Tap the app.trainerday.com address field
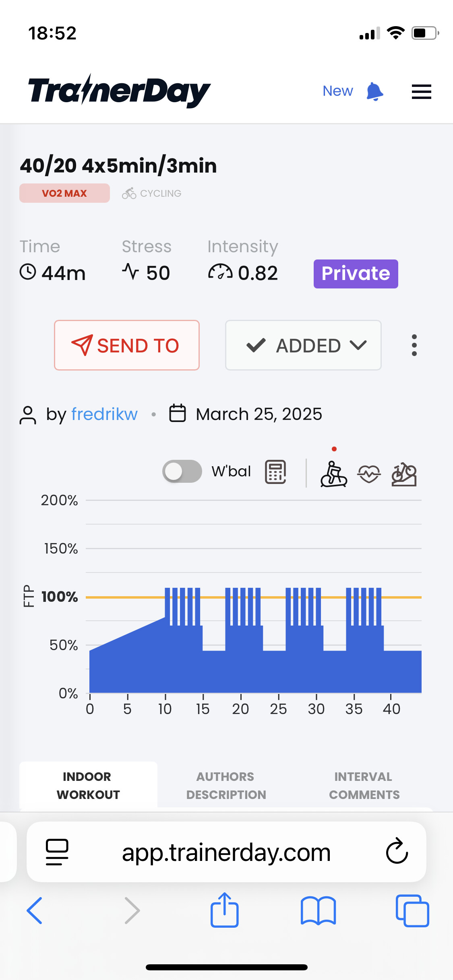 point(226,852)
